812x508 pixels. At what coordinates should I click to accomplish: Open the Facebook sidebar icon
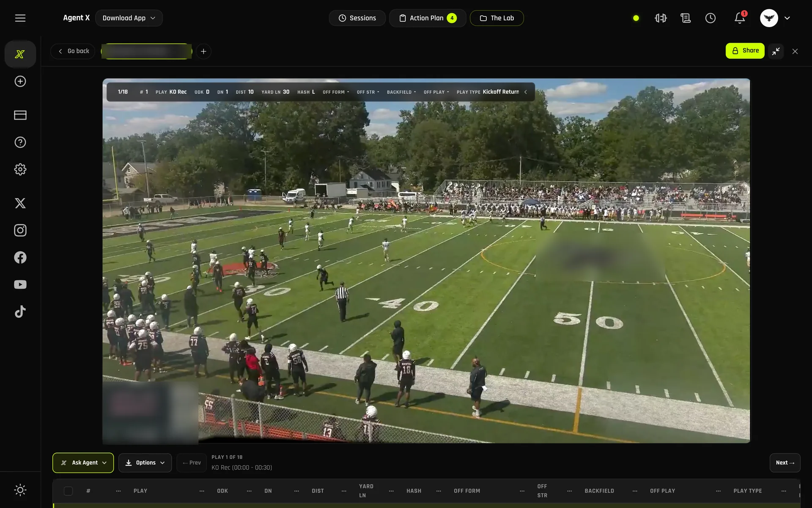click(x=20, y=257)
